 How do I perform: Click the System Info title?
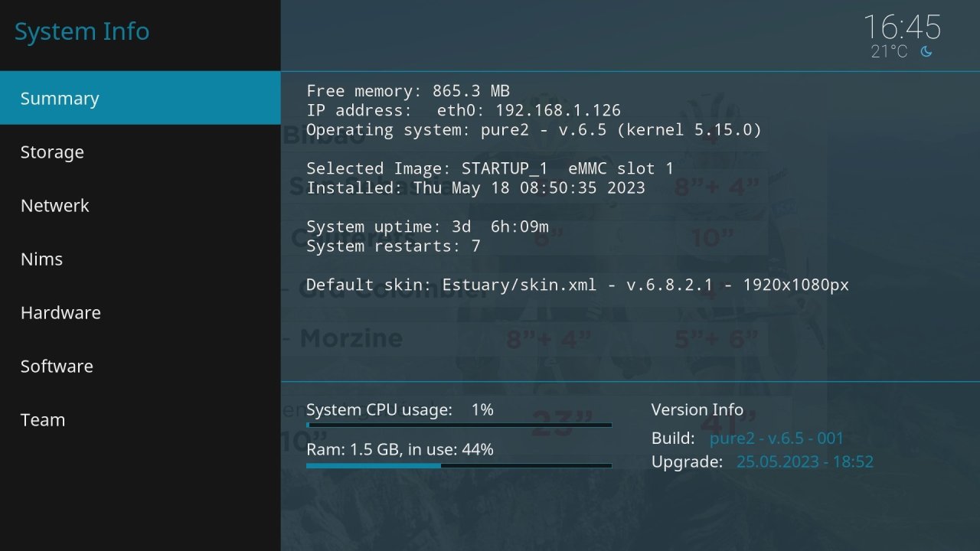82,31
